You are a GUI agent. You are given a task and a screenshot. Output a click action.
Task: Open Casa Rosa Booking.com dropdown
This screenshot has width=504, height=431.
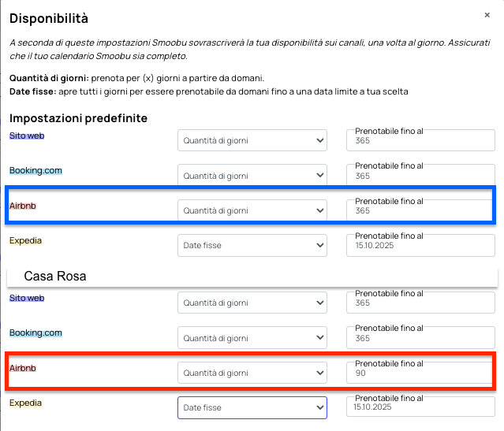252,337
